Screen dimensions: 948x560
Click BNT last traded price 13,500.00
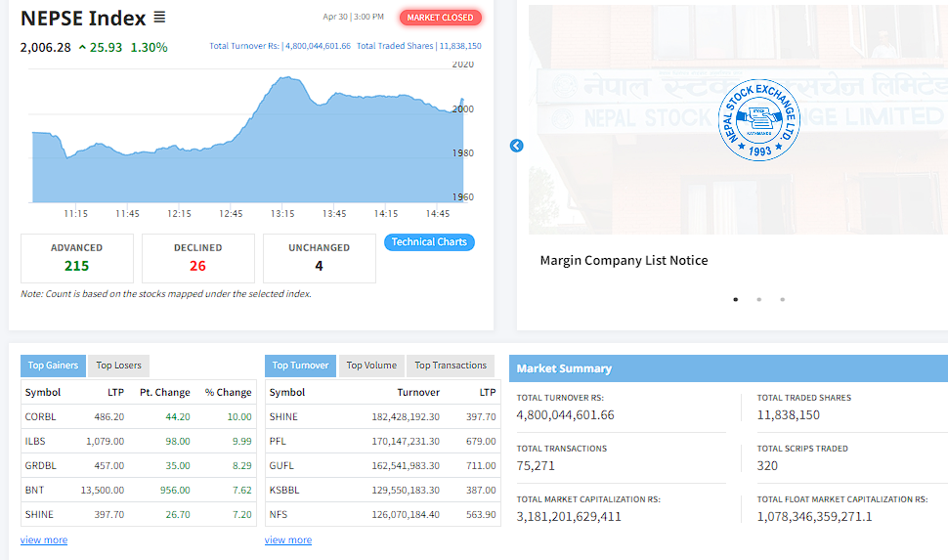tap(103, 490)
